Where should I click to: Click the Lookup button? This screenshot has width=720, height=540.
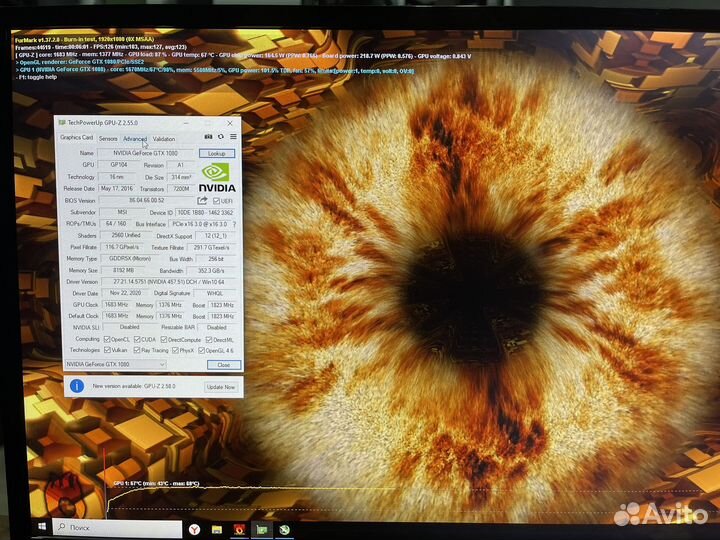(x=217, y=153)
